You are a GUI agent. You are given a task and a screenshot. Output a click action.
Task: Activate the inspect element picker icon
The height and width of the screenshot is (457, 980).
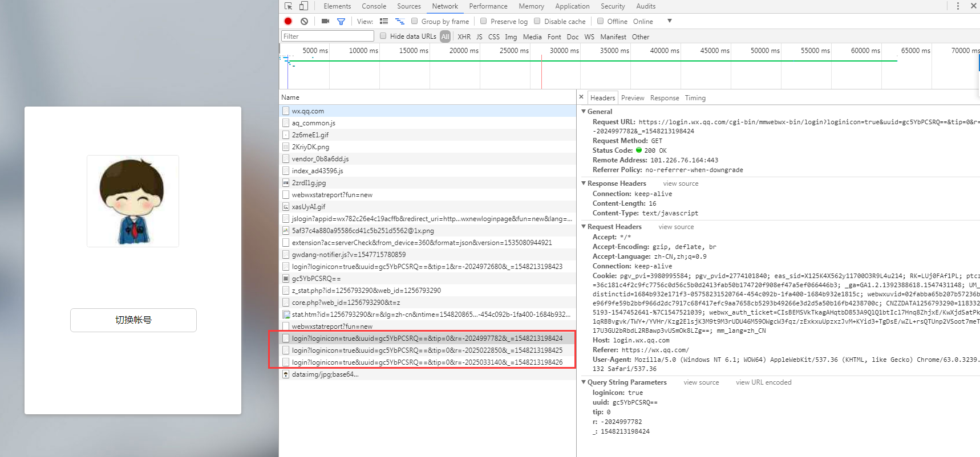[x=289, y=6]
